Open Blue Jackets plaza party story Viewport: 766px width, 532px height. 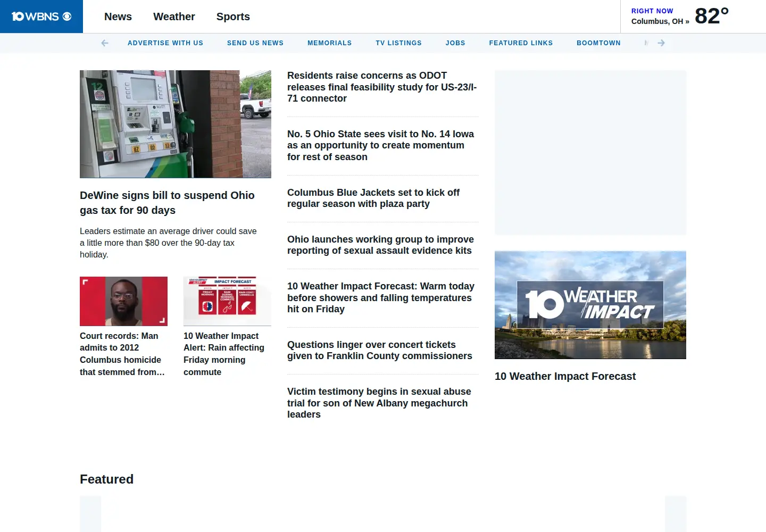373,198
